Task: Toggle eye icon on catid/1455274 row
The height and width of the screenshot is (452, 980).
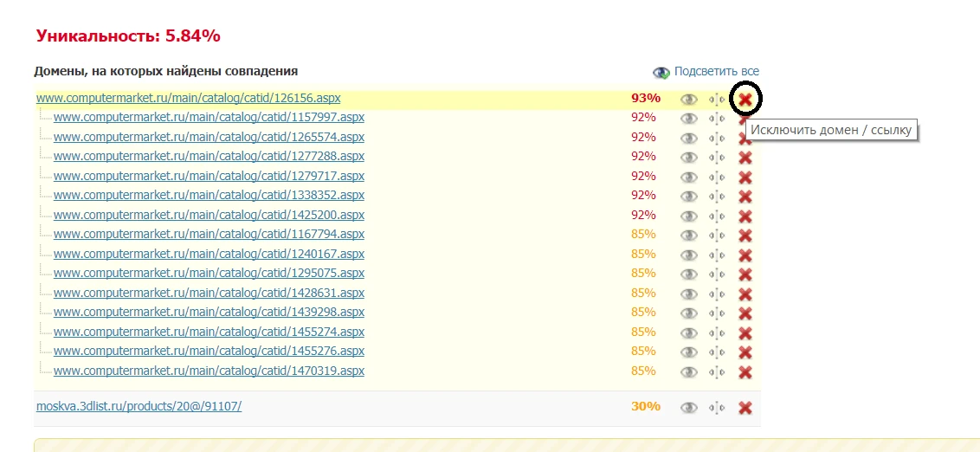Action: (x=688, y=333)
